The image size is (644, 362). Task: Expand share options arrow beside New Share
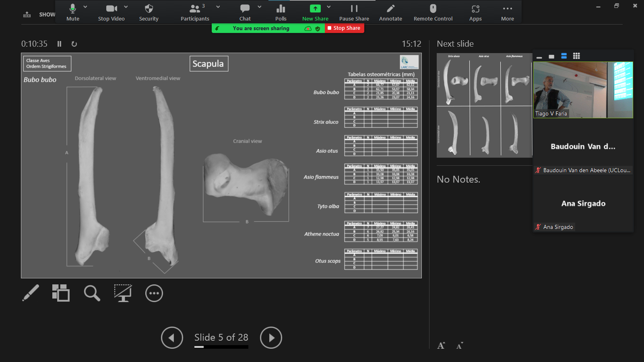tap(329, 7)
